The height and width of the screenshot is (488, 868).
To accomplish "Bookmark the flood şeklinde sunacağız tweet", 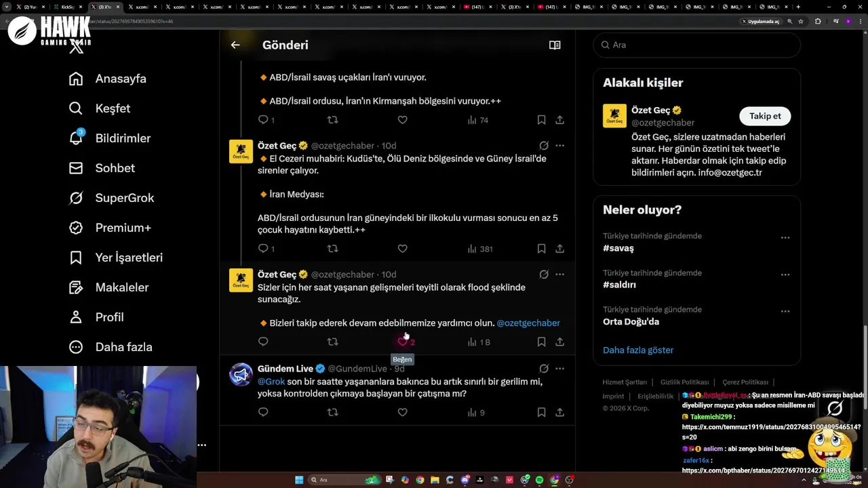I will (541, 342).
